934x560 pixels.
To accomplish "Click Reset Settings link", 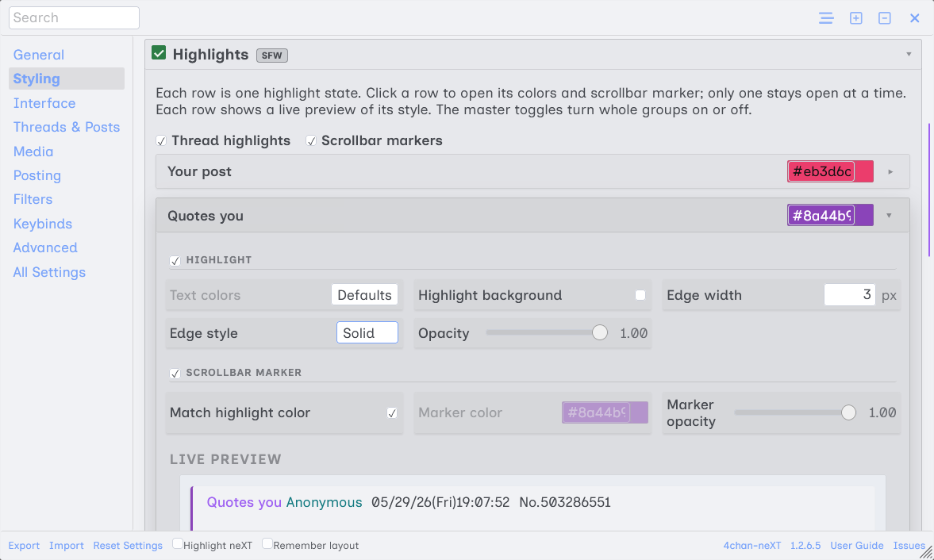I will (128, 545).
